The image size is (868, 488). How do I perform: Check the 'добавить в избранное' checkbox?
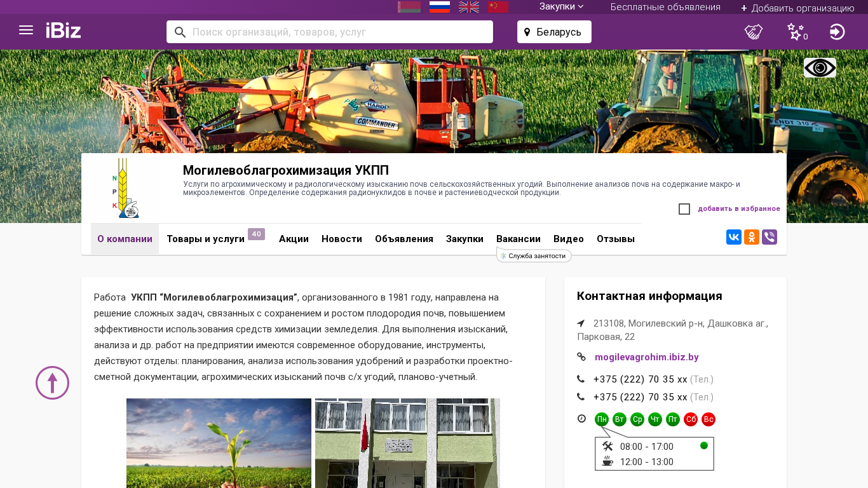pos(684,209)
